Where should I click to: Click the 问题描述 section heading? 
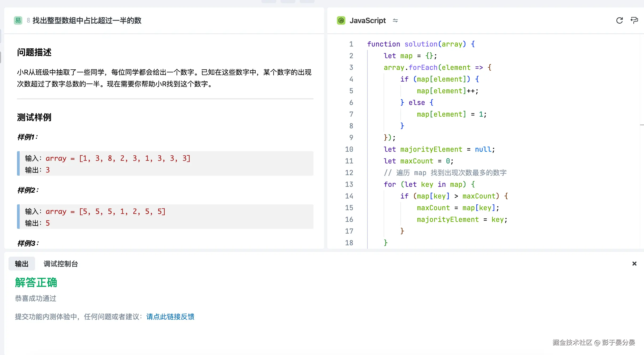tap(34, 52)
